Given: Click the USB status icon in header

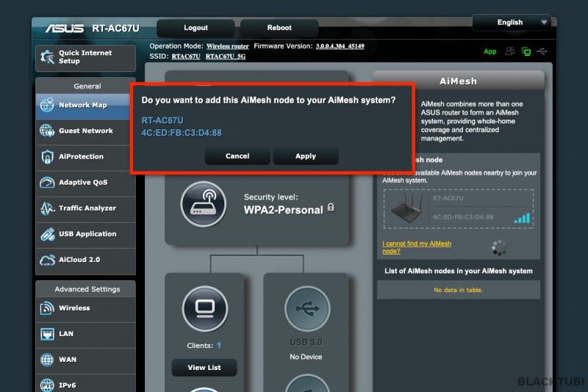Looking at the screenshot, I should [x=542, y=51].
